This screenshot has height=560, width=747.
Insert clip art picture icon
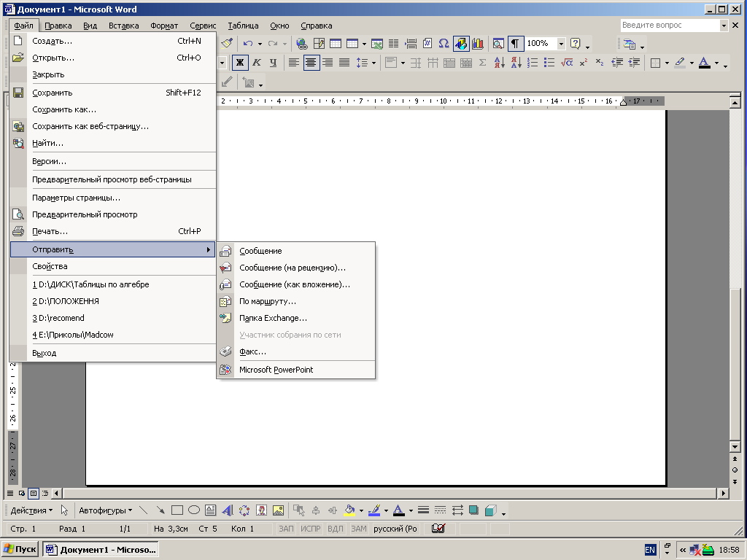261,510
